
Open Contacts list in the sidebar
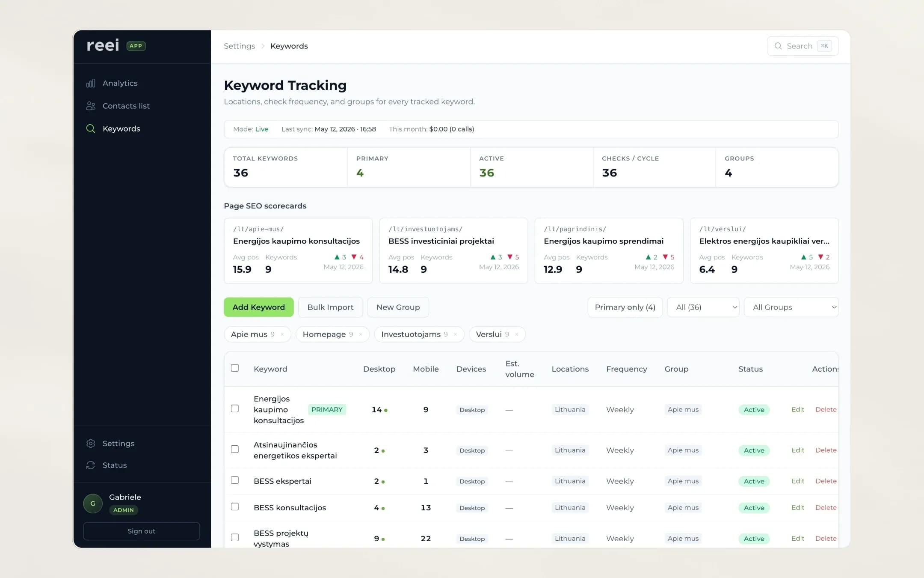[126, 106]
